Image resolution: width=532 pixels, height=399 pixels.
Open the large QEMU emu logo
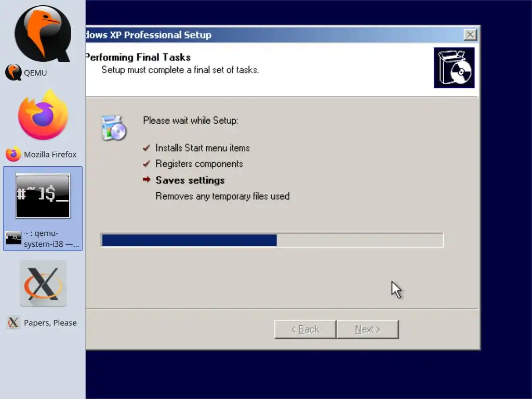(43, 33)
